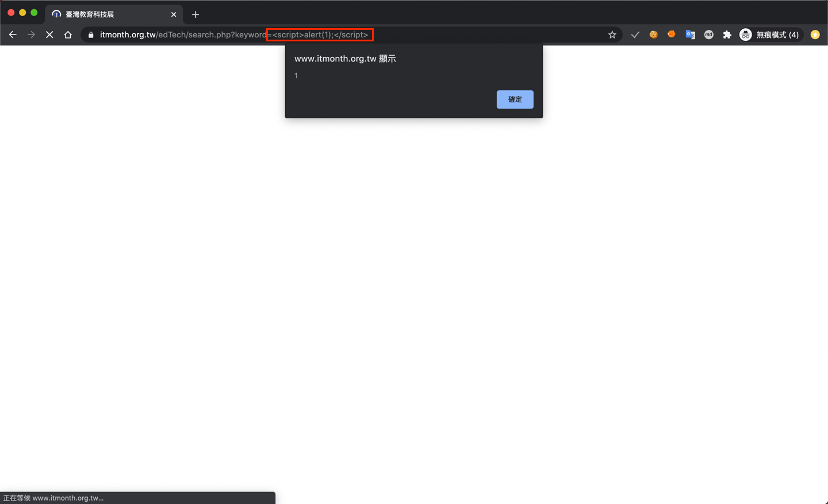Viewport: 828px width, 504px height.
Task: Open a new browser tab
Action: tap(195, 14)
